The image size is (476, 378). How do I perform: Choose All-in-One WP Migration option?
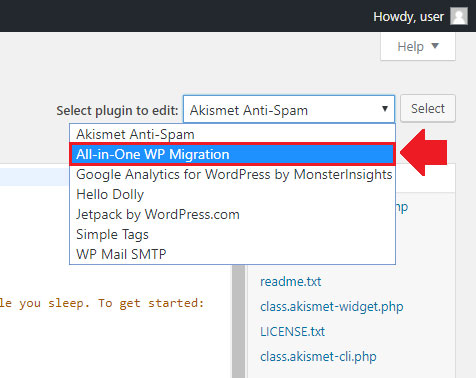[x=232, y=154]
